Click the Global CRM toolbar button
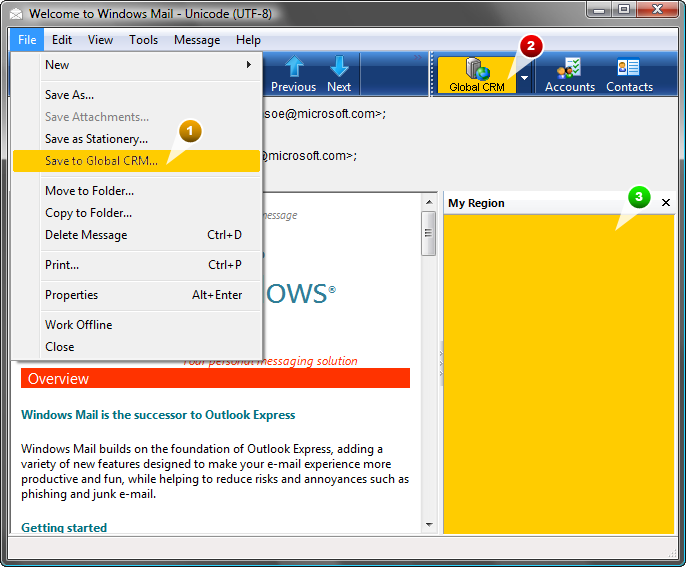The width and height of the screenshot is (686, 567). [476, 75]
